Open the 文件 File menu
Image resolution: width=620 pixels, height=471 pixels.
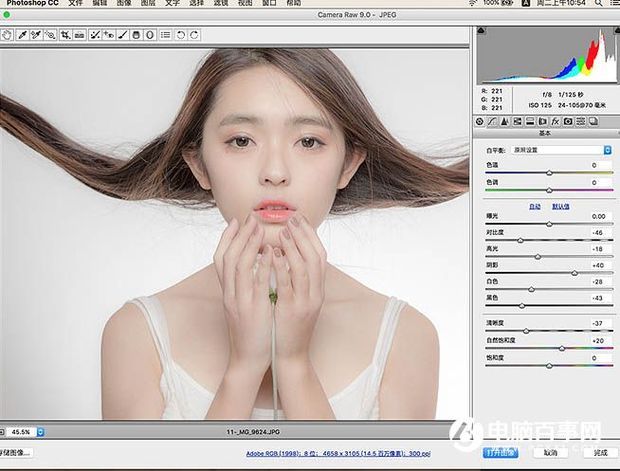75,3
